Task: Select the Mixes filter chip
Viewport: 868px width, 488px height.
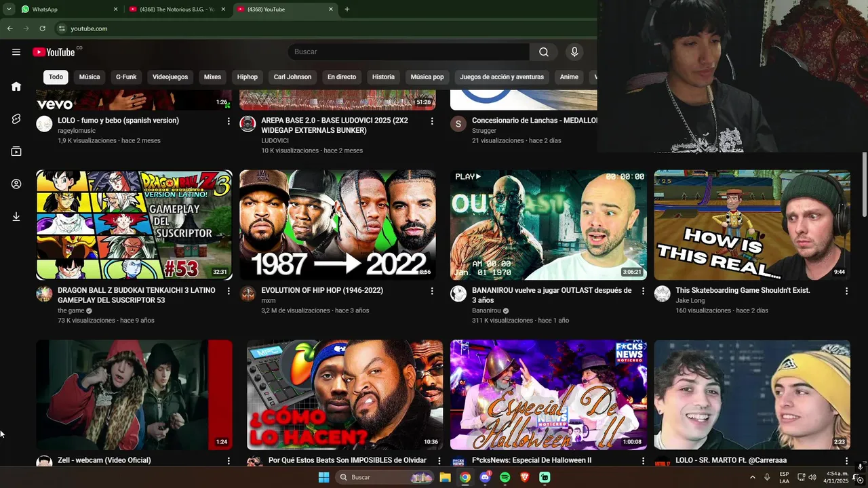Action: point(212,77)
